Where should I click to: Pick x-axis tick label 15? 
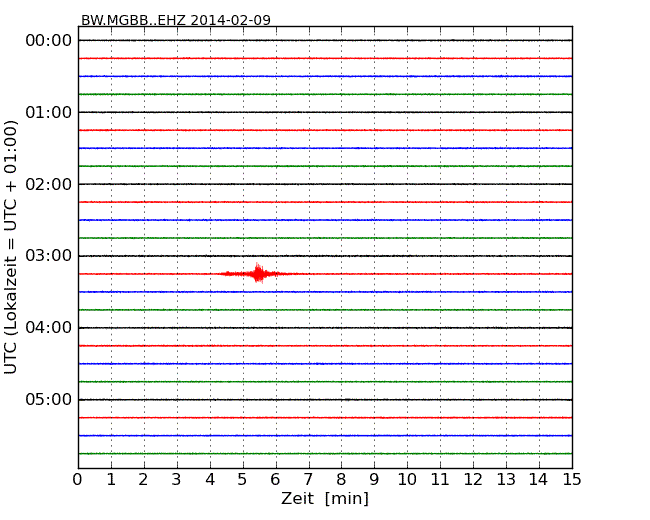point(572,480)
